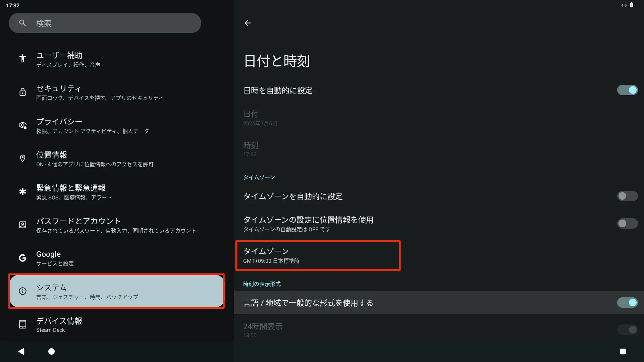Screen dimensions: 644x362
Task: Click the 日付と時刻 page title
Action: pos(277,61)
